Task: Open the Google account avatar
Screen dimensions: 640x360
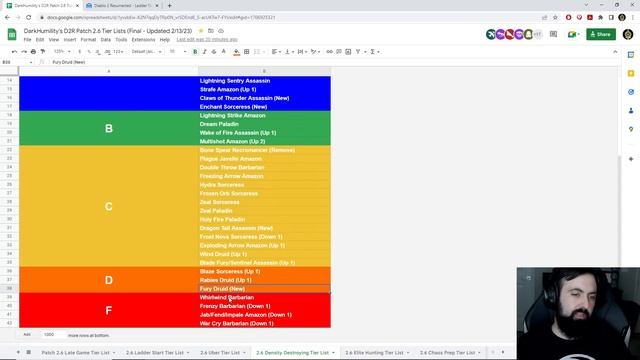Action: (628, 34)
